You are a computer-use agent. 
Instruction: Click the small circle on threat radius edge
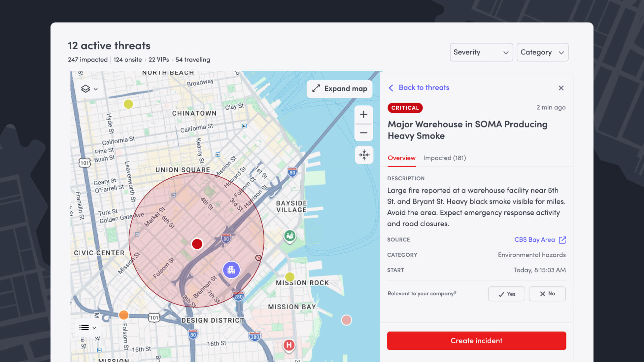coord(258,258)
